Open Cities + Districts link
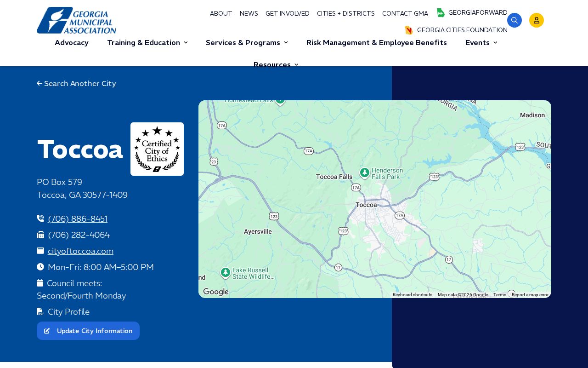 point(346,14)
